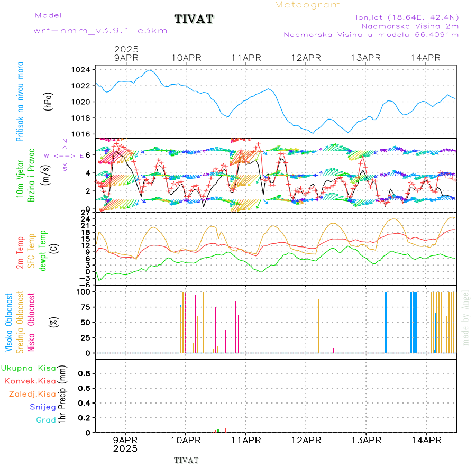
Task: Select the 10APR marker on top axis
Action: pyautogui.click(x=186, y=58)
